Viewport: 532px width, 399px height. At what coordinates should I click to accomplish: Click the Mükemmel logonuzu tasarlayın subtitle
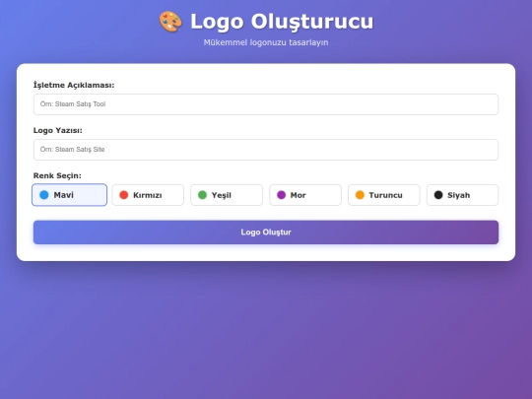point(266,42)
